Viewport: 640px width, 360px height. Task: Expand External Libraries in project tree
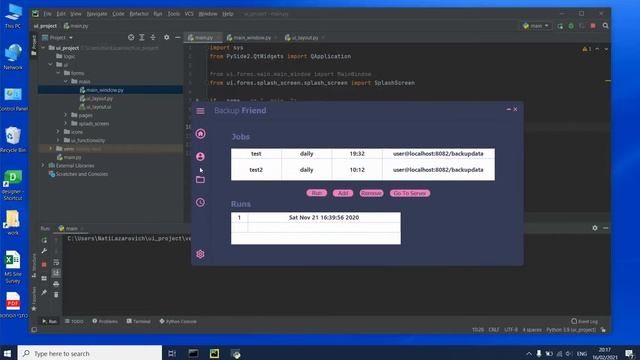(43, 165)
